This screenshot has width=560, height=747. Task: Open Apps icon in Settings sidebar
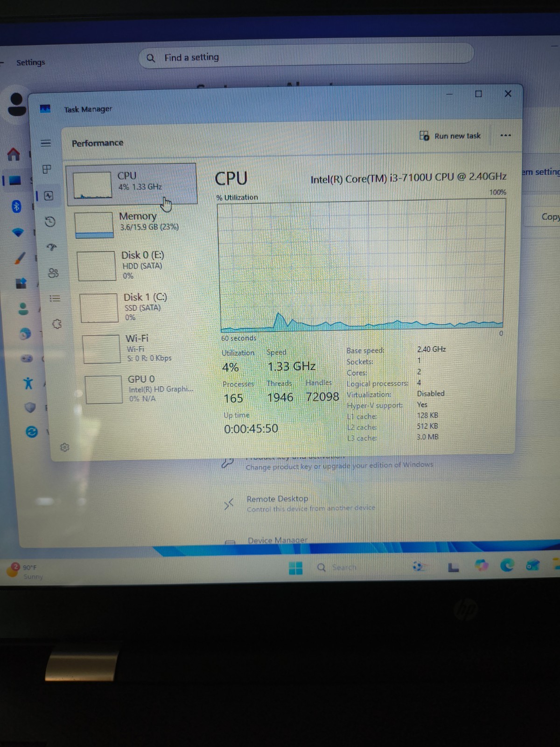point(21,283)
